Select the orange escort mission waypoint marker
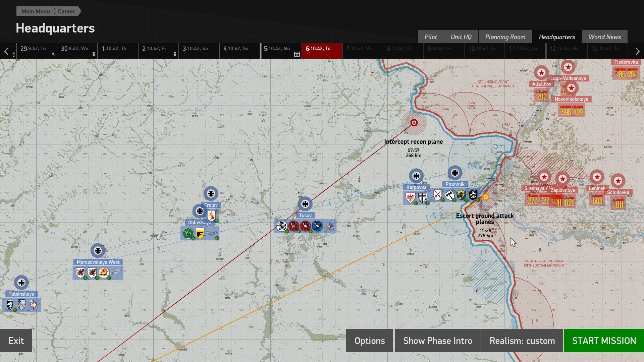 tap(485, 197)
